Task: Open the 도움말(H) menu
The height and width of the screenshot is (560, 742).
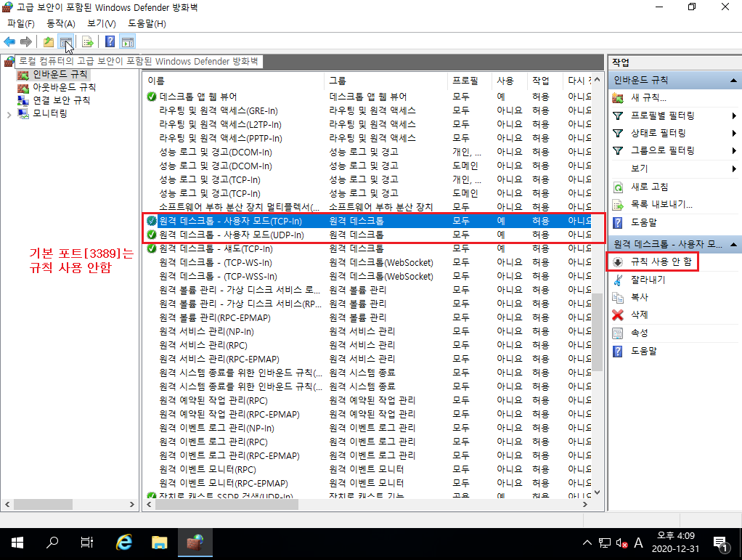Action: (147, 24)
